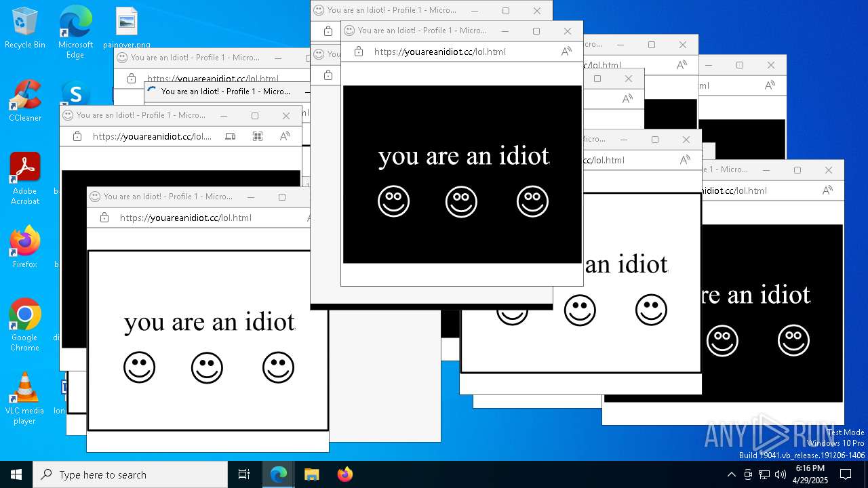This screenshot has height=488, width=868.
Task: Expand the hidden system tray icons
Action: [x=731, y=474]
